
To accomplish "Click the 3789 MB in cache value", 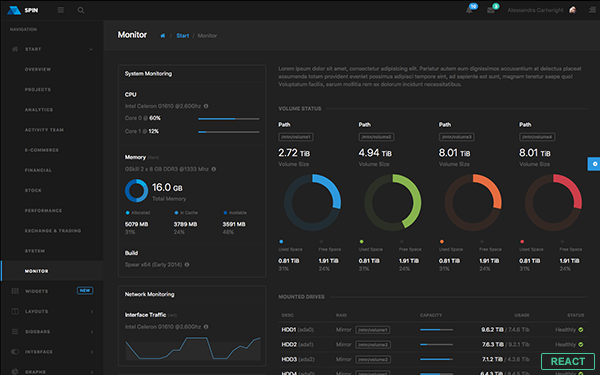I will coord(186,224).
